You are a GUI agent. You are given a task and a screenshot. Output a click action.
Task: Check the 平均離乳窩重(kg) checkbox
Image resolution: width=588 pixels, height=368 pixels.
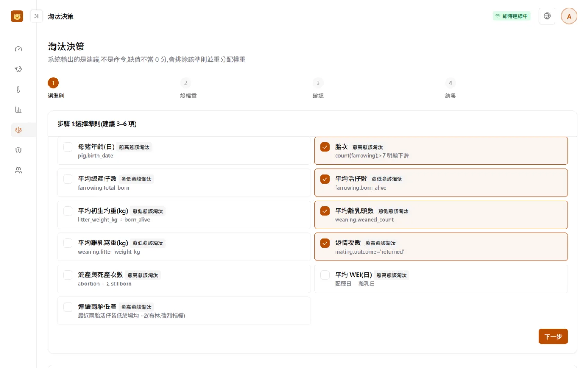point(68,243)
